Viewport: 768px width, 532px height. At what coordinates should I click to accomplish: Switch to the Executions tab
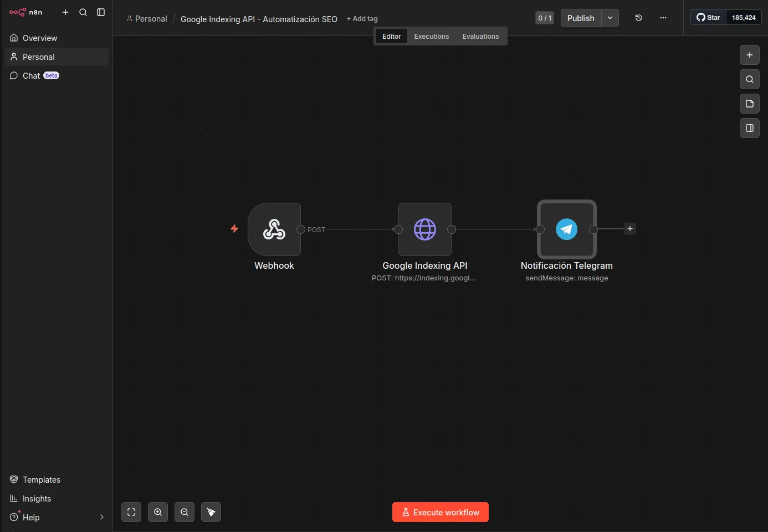432,37
